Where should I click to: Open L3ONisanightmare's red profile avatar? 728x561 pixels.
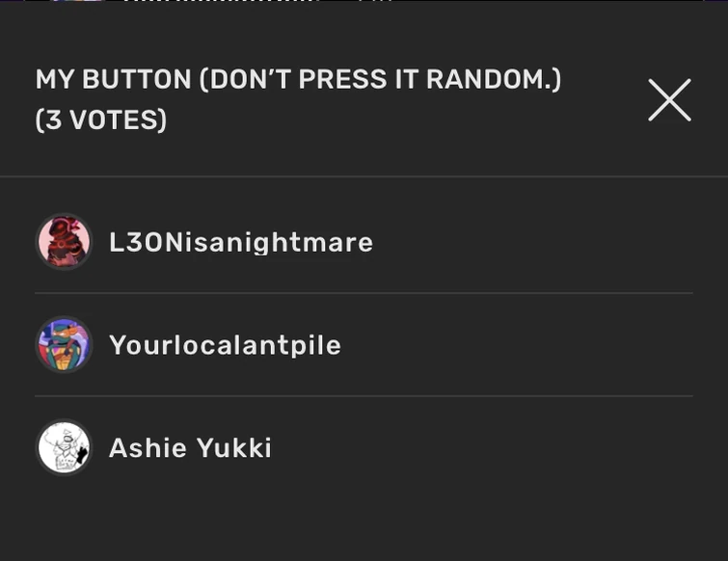[64, 241]
